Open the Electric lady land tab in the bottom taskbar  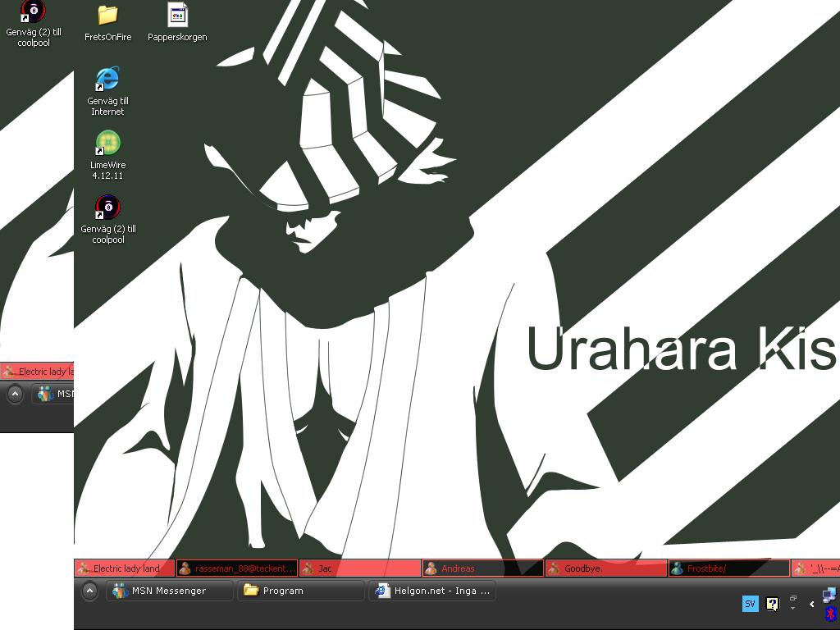pos(125,568)
